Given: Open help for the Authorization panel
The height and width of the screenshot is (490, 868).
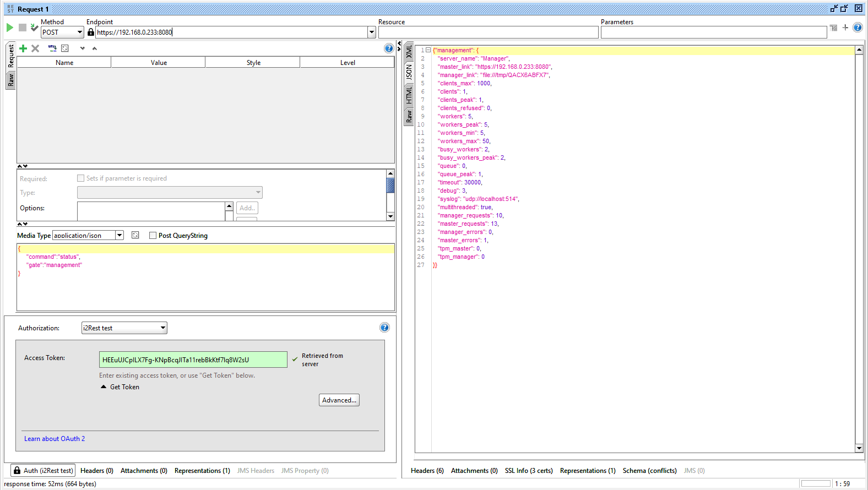Looking at the screenshot, I should click(384, 328).
